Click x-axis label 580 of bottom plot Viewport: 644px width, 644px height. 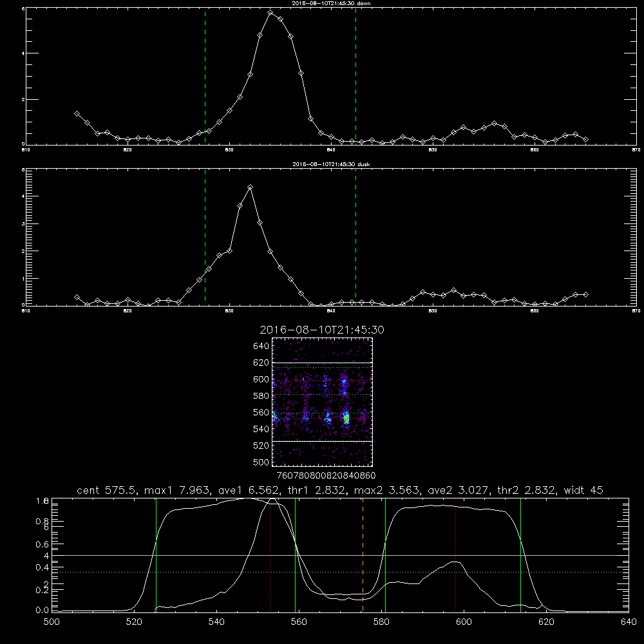coord(381,622)
